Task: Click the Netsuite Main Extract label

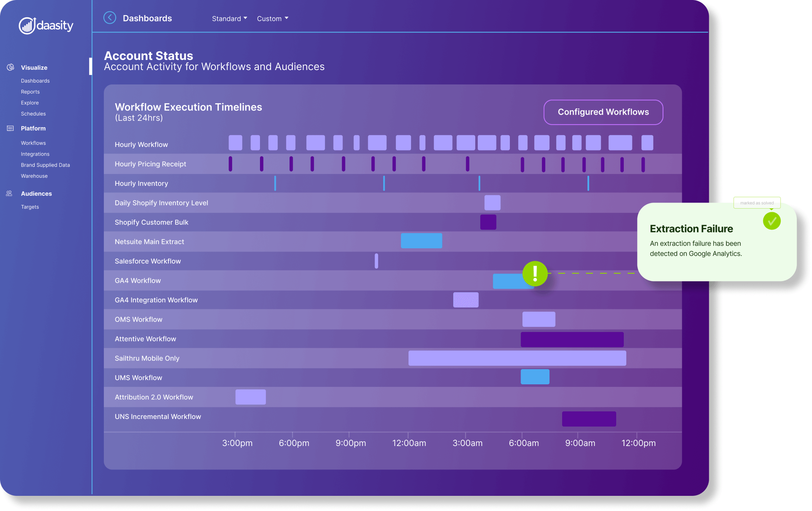Action: click(x=149, y=242)
